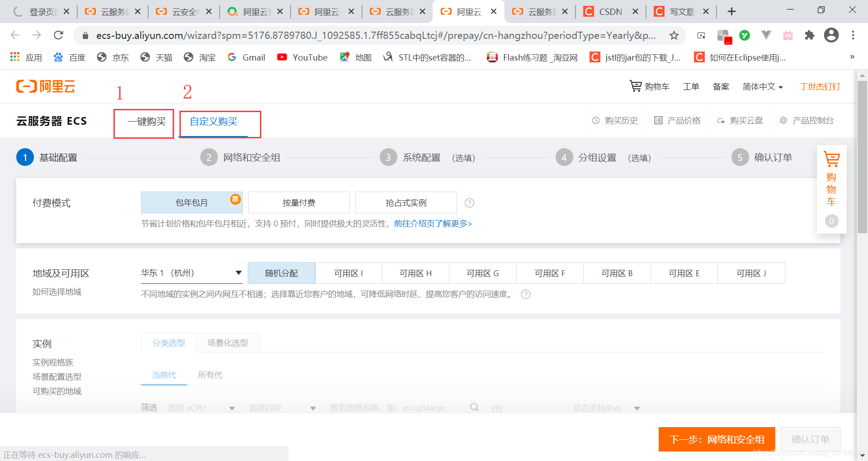Switch to 所有代 tab

[210, 375]
